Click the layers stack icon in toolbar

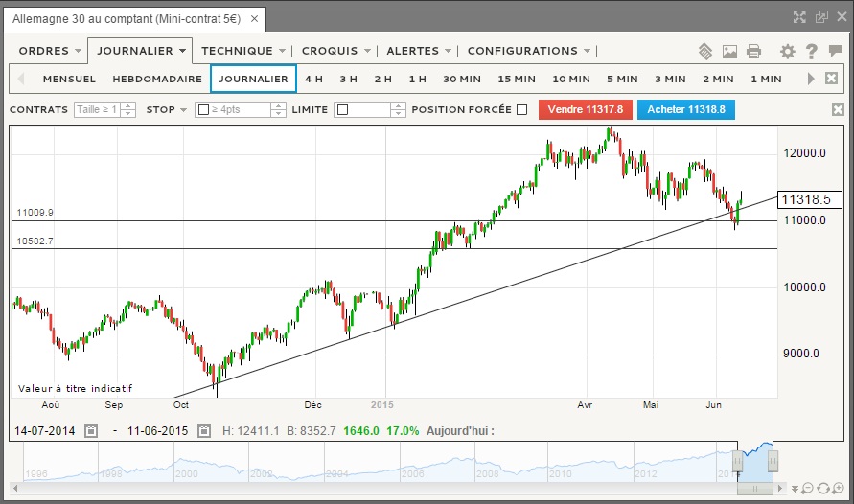[705, 52]
